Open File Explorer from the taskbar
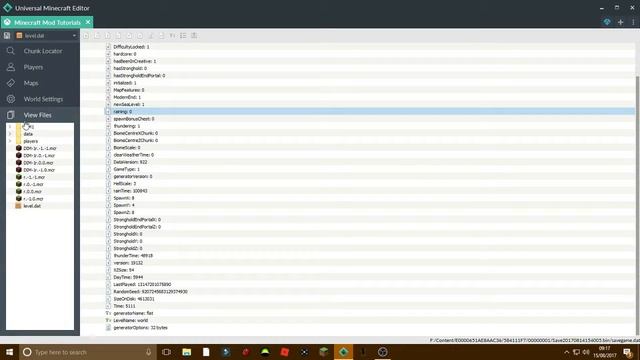Viewport: 640px width, 360px height. tap(187, 352)
